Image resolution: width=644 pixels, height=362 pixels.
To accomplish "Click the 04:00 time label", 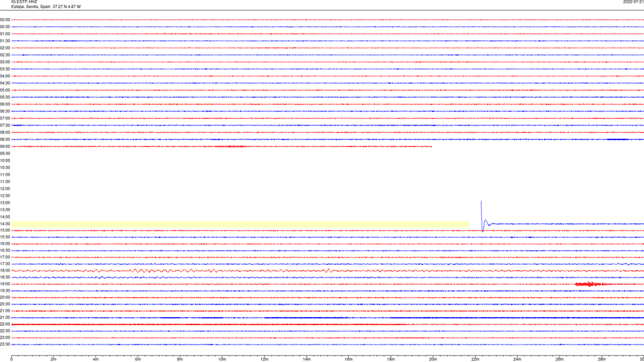I will [5, 76].
